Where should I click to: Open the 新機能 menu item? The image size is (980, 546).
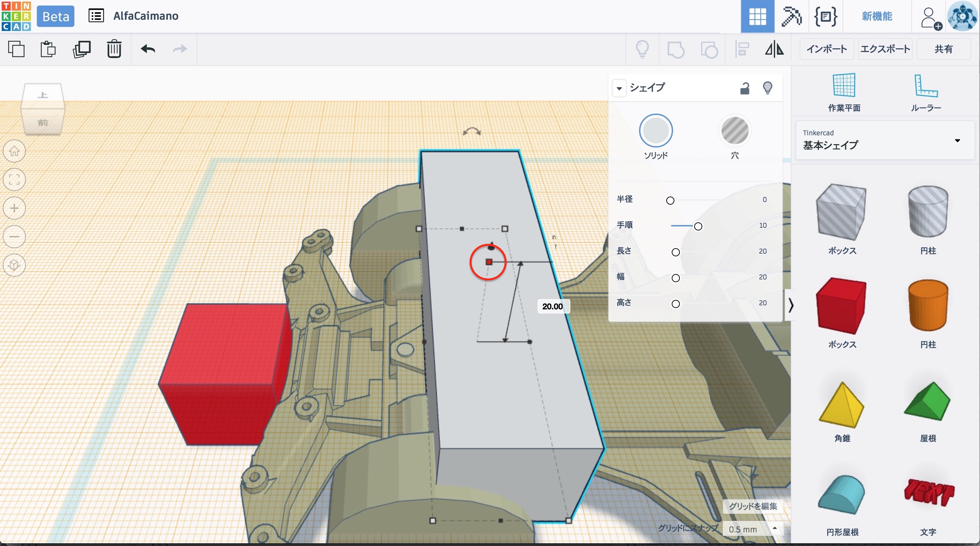click(x=877, y=16)
